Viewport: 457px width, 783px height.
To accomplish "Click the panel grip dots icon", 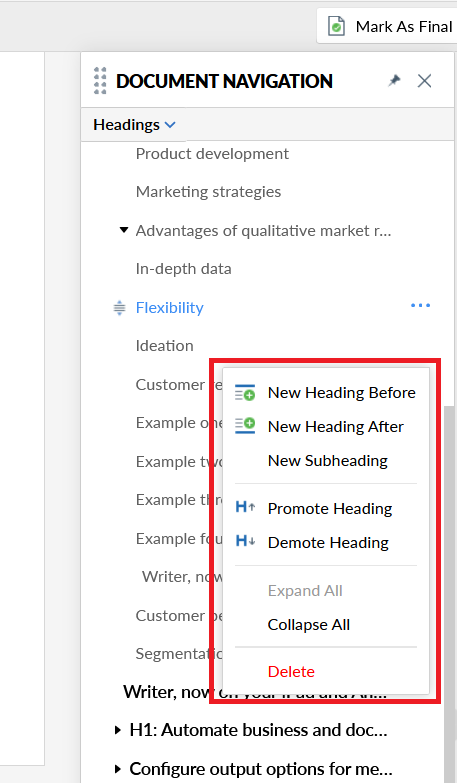I will (x=100, y=80).
